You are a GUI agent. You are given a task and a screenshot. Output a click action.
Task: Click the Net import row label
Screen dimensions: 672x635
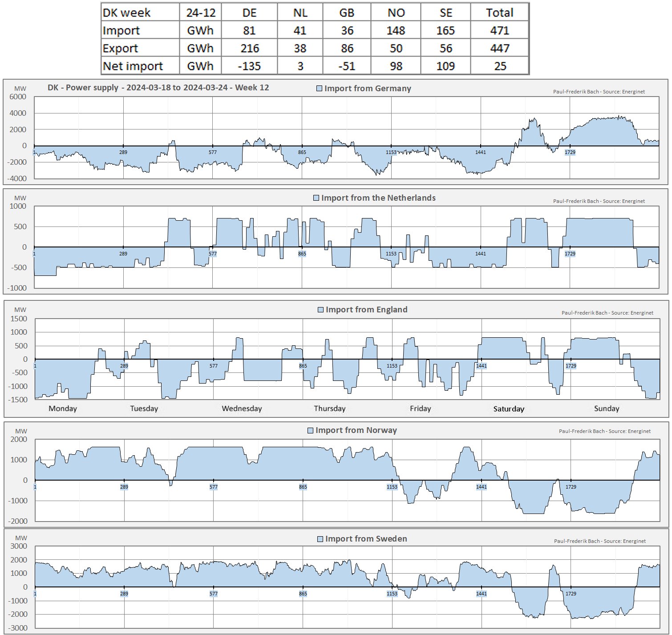click(133, 66)
